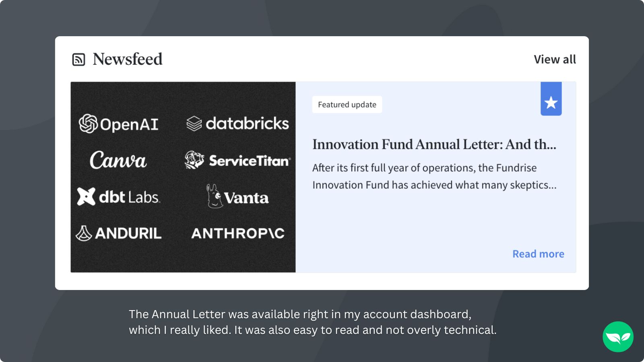This screenshot has width=644, height=362.
Task: Select the dbt Labs logo
Action: click(x=118, y=196)
